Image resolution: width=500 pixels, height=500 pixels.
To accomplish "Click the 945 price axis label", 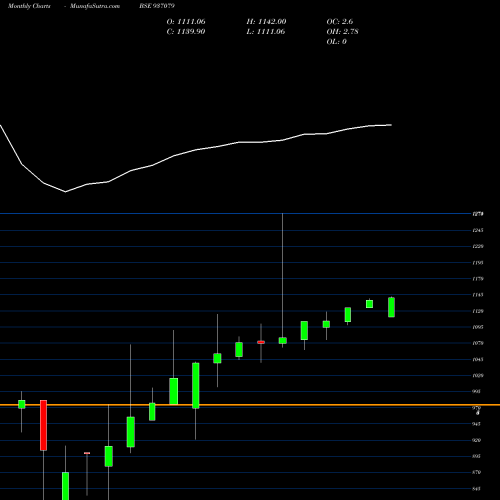I will point(477,424).
